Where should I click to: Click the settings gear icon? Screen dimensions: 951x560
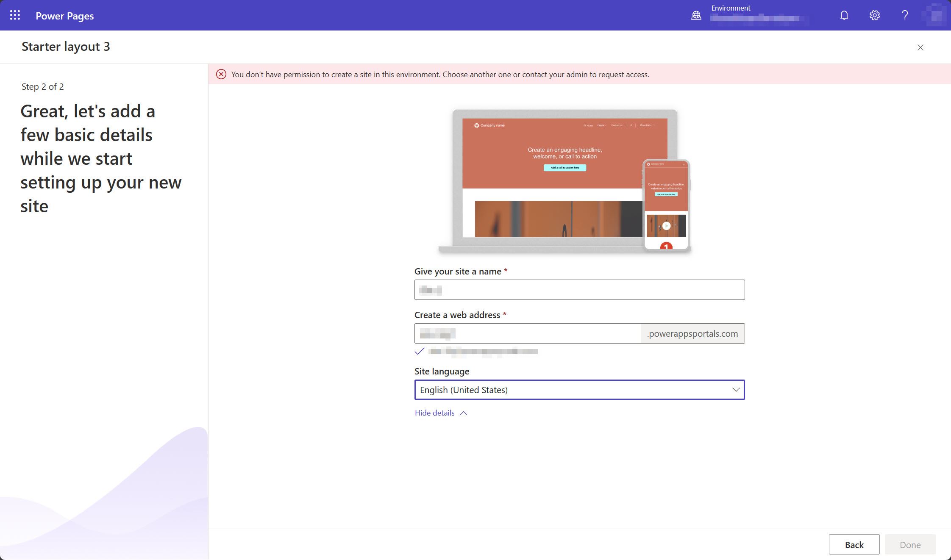point(873,15)
